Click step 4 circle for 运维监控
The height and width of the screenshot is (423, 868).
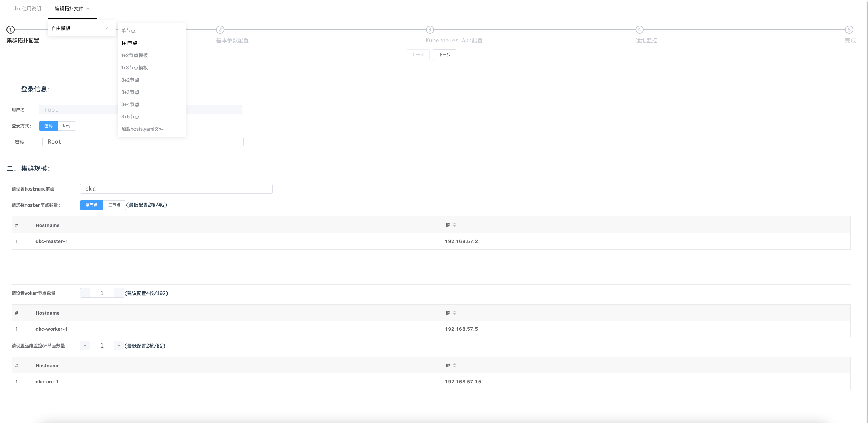(x=640, y=30)
